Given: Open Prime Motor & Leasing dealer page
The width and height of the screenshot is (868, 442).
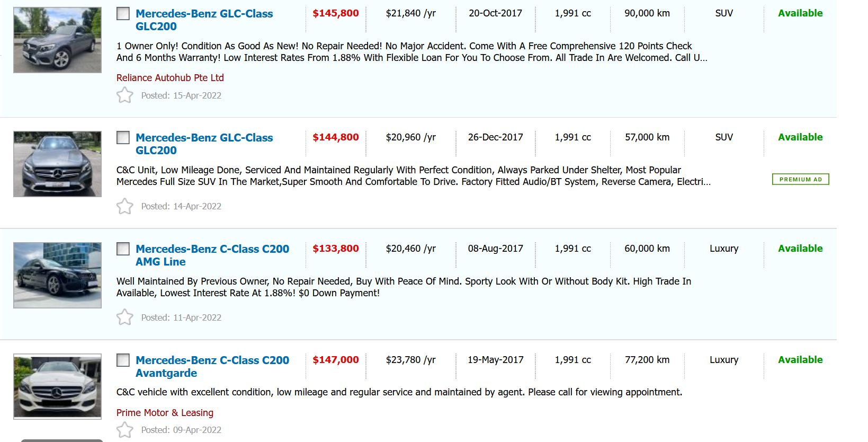Looking at the screenshot, I should click(165, 413).
